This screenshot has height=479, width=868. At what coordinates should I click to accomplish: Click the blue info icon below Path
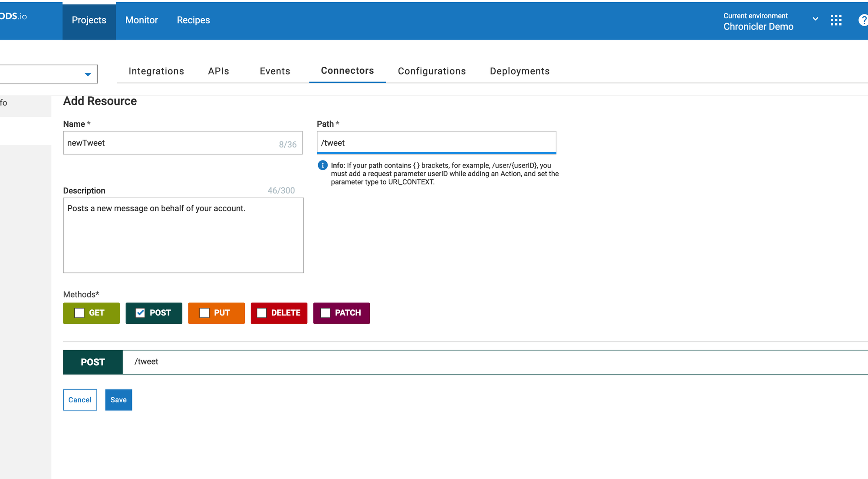click(x=322, y=165)
